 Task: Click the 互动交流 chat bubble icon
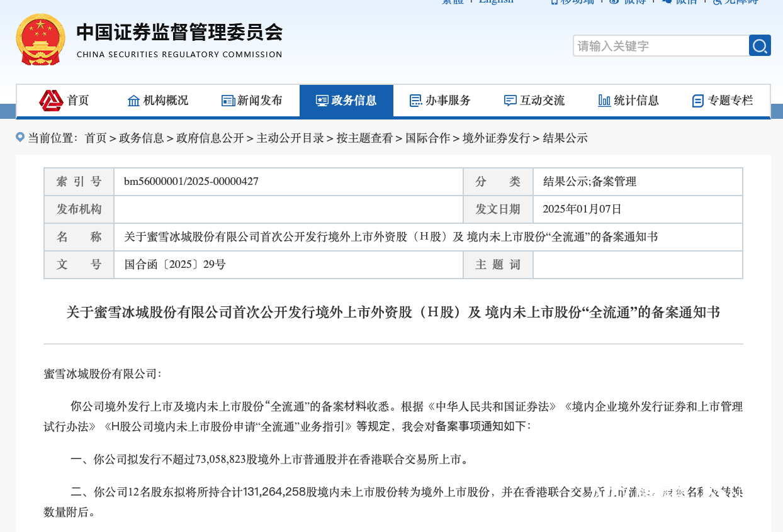510,101
